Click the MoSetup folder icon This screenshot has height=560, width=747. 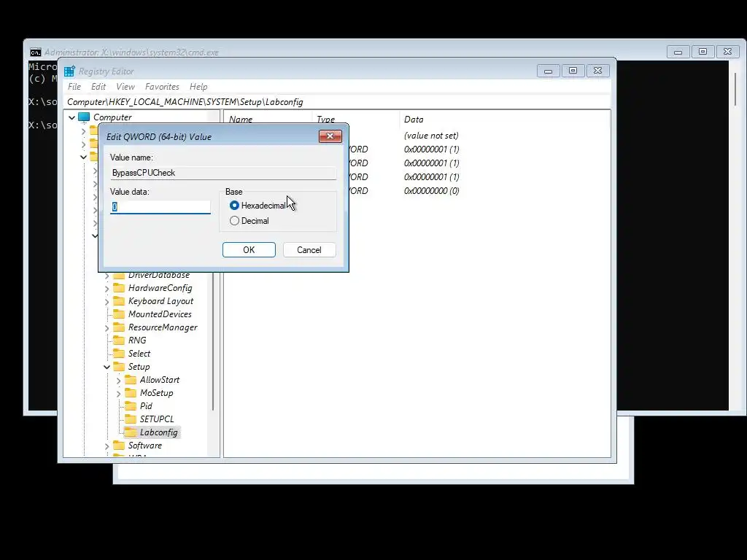coord(131,393)
